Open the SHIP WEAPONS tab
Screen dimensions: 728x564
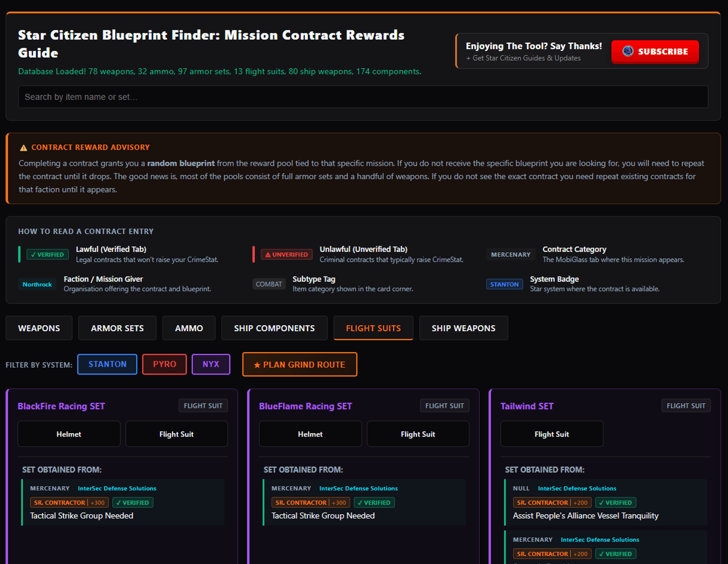pos(463,328)
